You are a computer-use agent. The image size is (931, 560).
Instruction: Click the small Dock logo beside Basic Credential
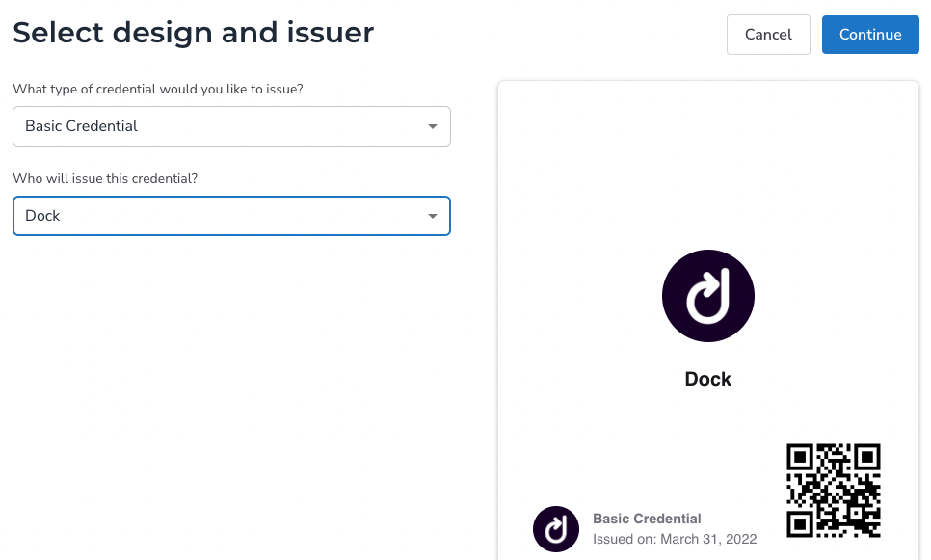556,529
